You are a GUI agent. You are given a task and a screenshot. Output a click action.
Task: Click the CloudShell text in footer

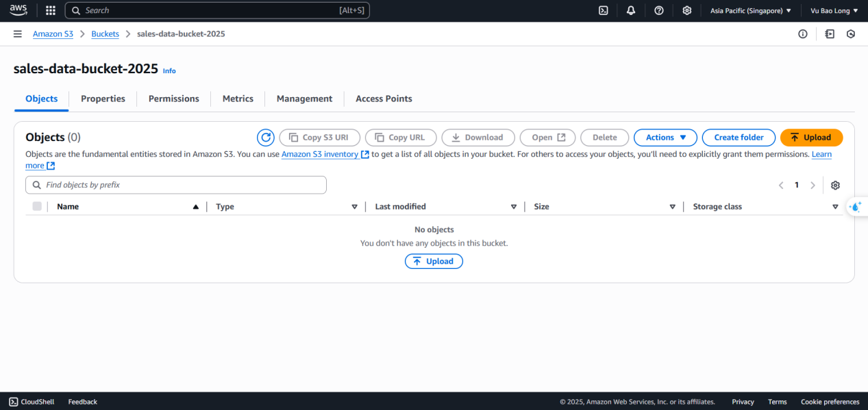(38, 402)
